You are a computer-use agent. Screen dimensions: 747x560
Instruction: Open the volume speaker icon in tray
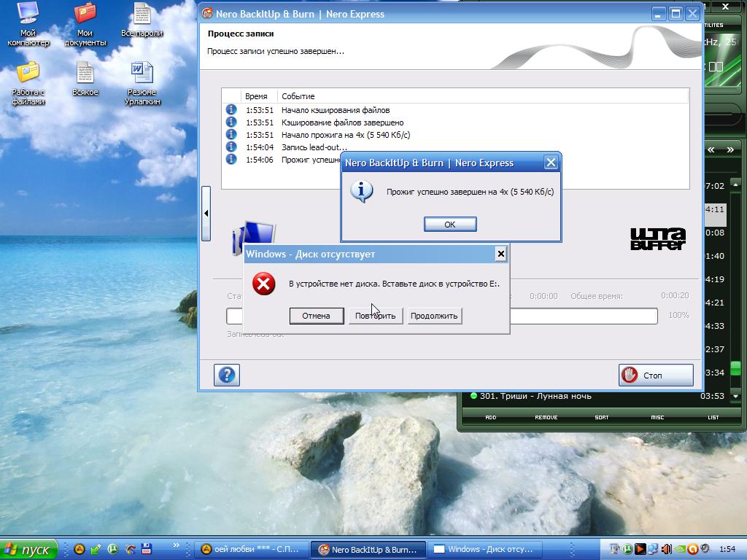(x=667, y=549)
